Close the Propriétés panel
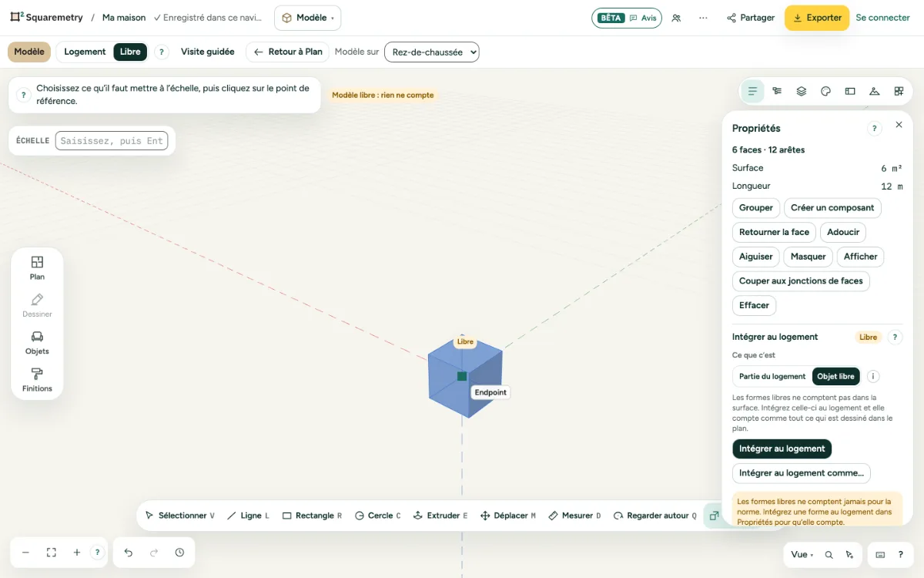 pyautogui.click(x=899, y=125)
